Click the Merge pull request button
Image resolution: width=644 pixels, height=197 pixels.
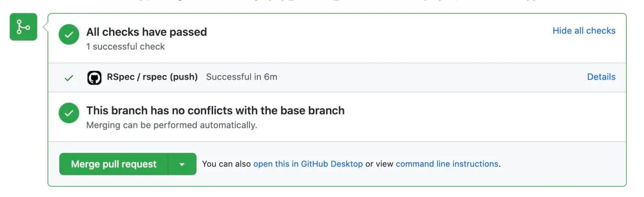[x=114, y=164]
